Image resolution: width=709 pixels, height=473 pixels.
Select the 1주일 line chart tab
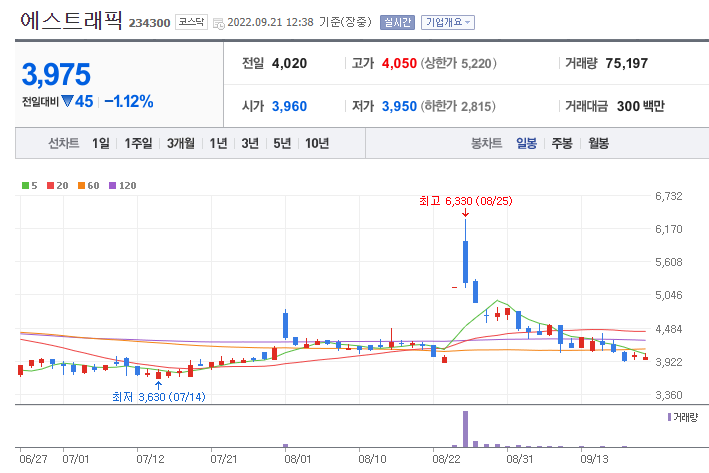point(138,143)
